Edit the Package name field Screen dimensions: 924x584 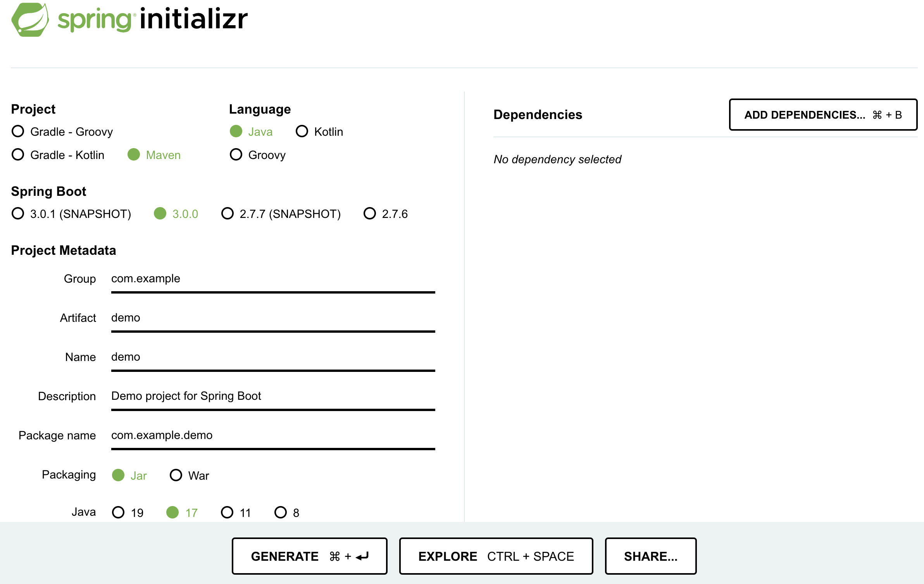pos(273,435)
